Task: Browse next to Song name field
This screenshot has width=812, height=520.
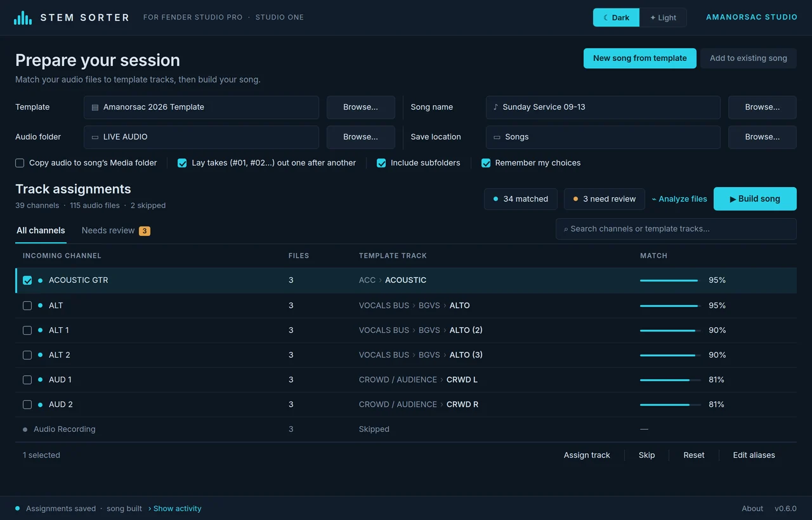Action: click(763, 107)
